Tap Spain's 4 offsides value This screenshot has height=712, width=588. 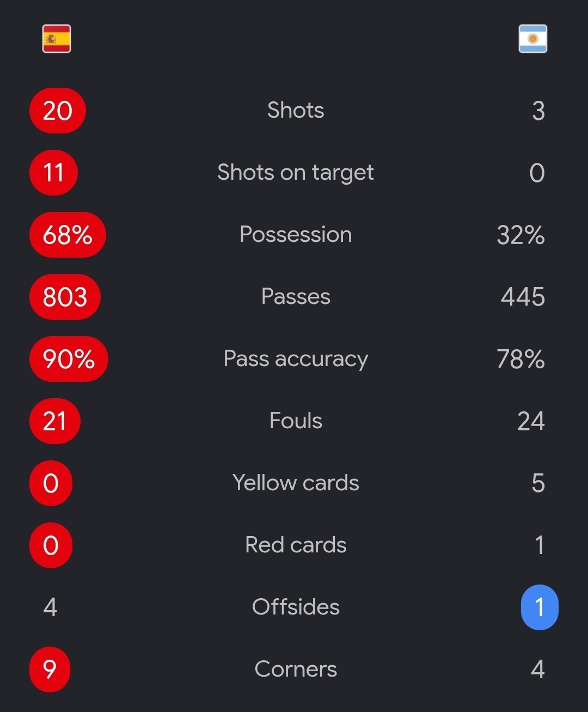pyautogui.click(x=50, y=607)
